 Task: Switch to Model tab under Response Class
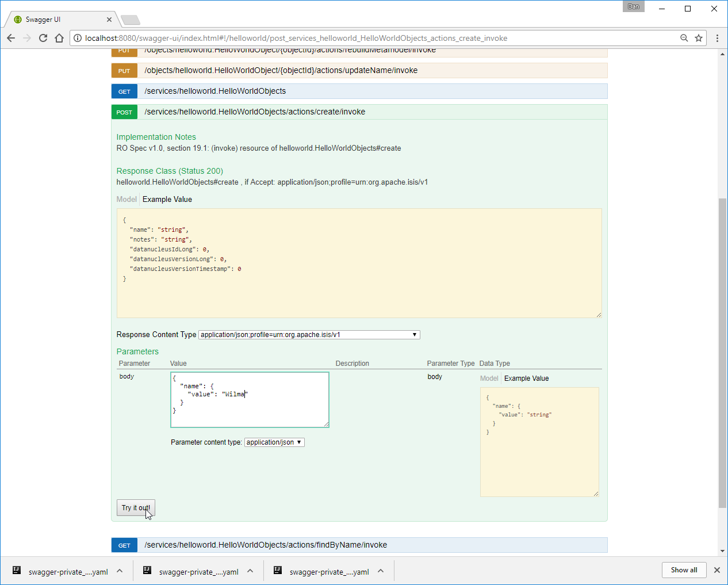pos(127,200)
